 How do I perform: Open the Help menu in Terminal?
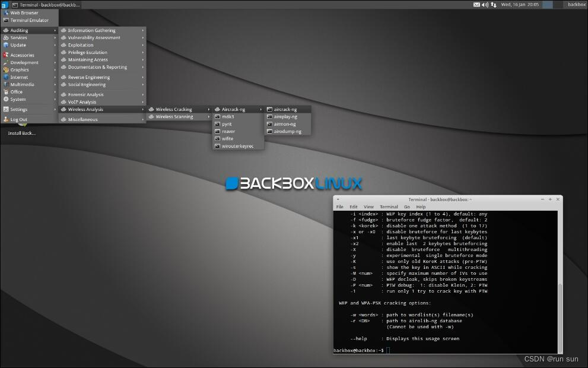coord(421,207)
